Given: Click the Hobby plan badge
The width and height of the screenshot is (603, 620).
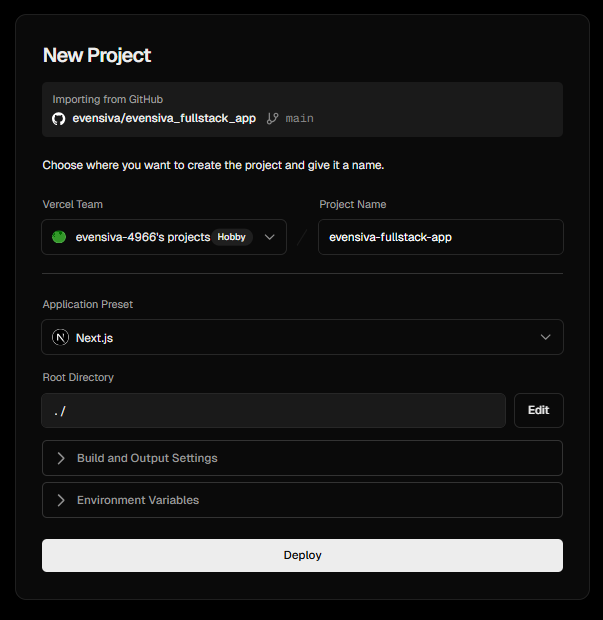Looking at the screenshot, I should [x=232, y=237].
